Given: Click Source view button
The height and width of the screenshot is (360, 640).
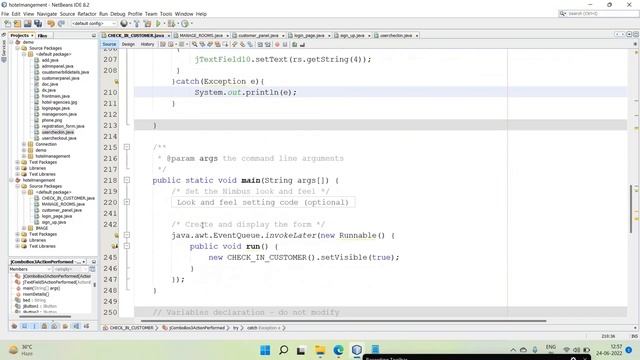Looking at the screenshot, I should (109, 44).
